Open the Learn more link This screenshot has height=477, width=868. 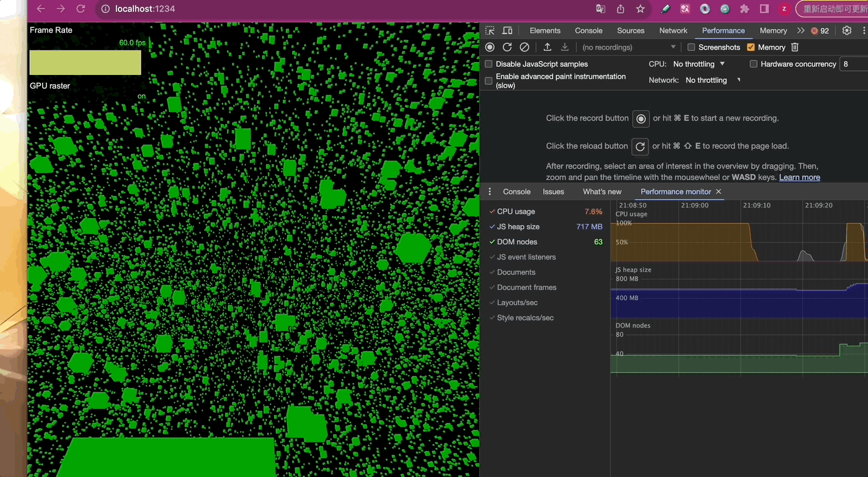(799, 177)
